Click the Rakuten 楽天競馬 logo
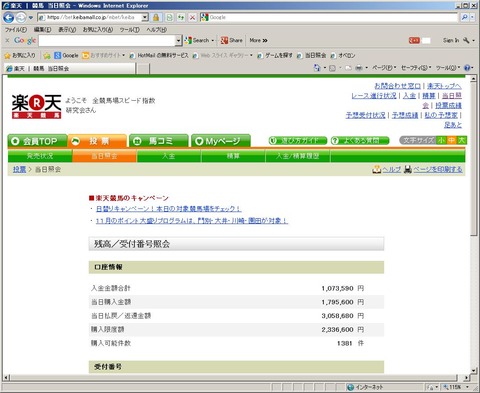 pos(36,106)
